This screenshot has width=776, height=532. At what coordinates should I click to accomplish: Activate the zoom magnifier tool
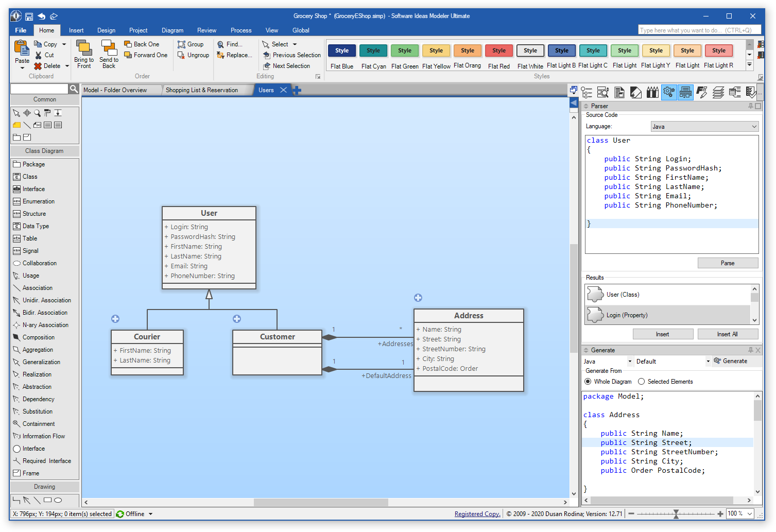(37, 112)
